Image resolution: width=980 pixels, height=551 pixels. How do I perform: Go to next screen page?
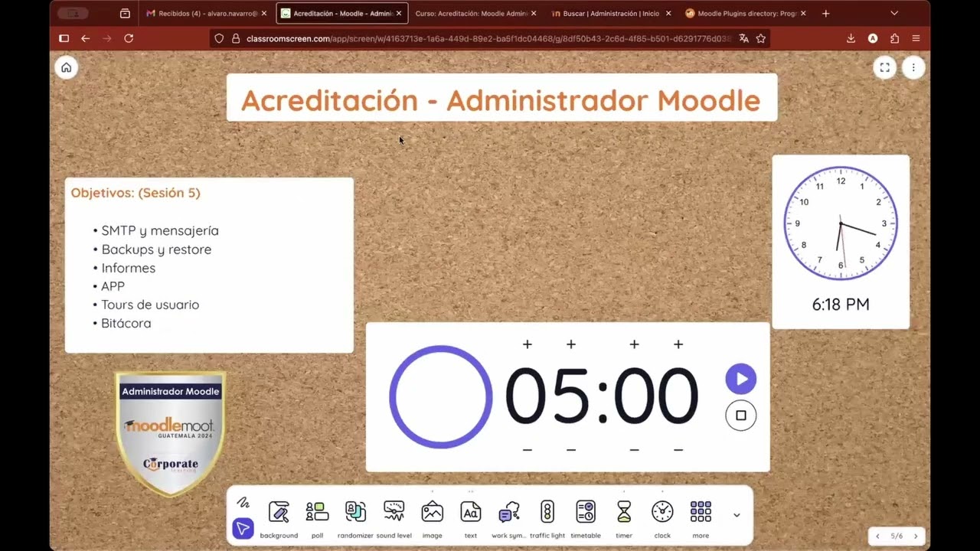pos(916,536)
